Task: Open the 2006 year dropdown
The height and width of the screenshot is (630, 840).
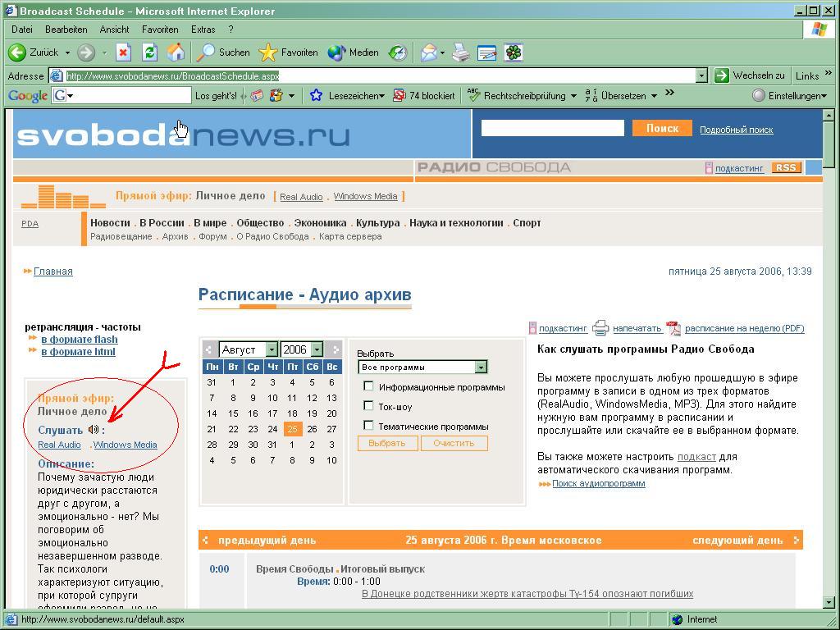Action: pyautogui.click(x=317, y=349)
